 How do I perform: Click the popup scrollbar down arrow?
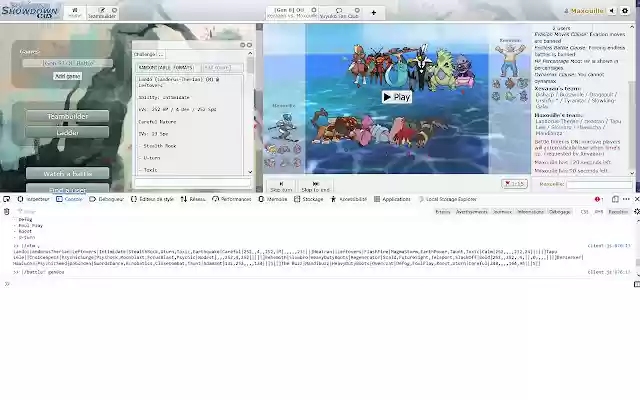[250, 172]
